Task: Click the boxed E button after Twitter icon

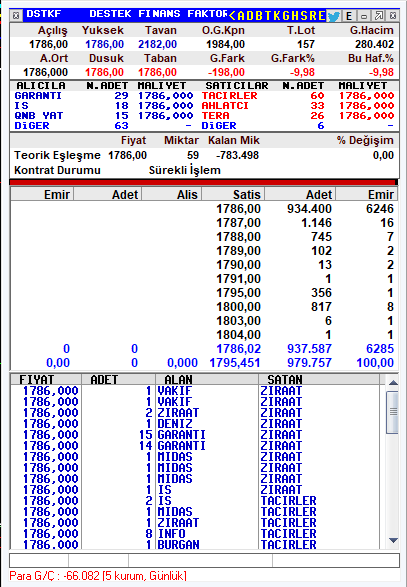Action: (349, 16)
